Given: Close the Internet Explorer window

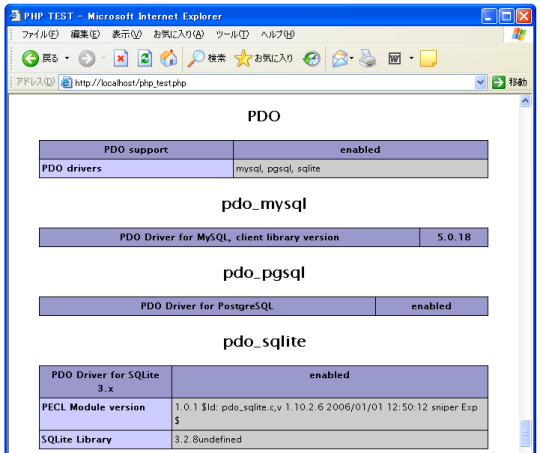Looking at the screenshot, I should click(524, 16).
